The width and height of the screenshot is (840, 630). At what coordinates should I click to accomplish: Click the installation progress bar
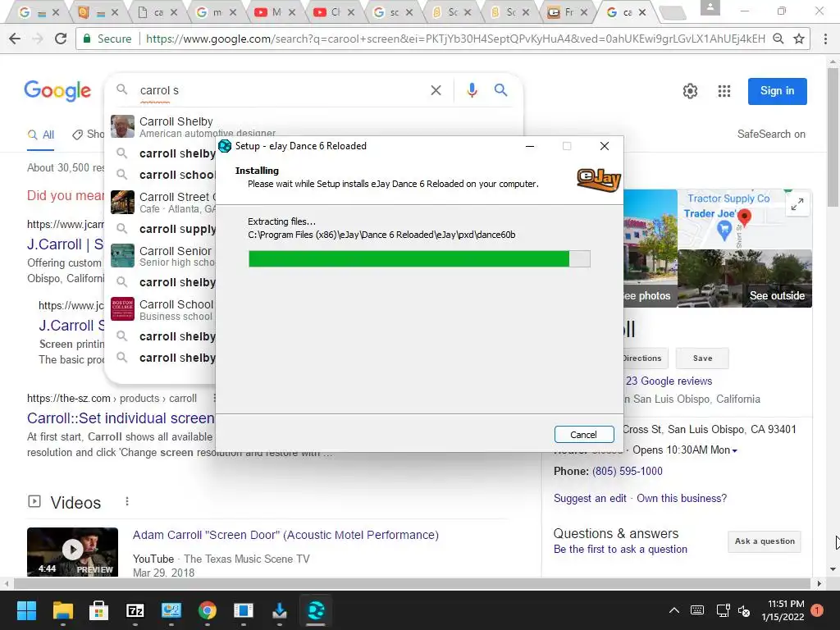point(419,258)
